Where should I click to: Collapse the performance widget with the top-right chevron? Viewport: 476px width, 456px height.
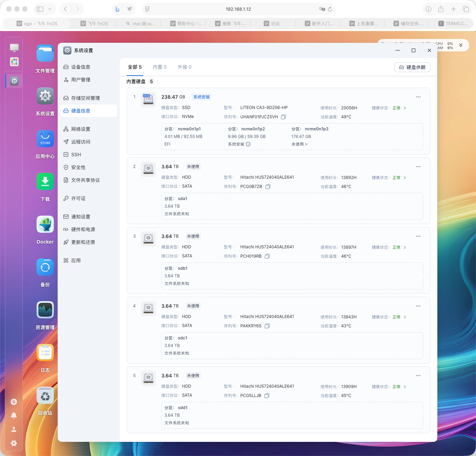point(460,45)
